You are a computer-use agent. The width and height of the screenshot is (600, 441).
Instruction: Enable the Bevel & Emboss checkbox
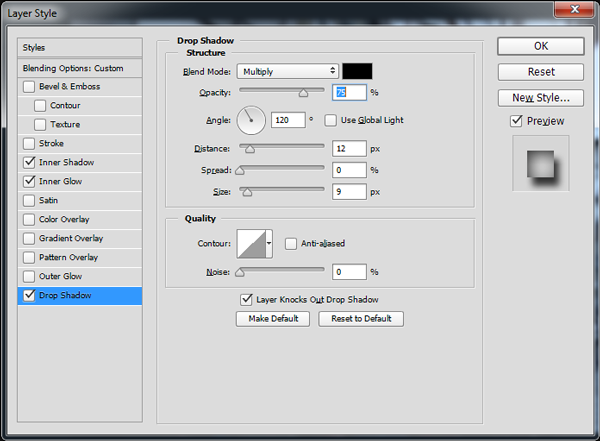click(x=29, y=87)
